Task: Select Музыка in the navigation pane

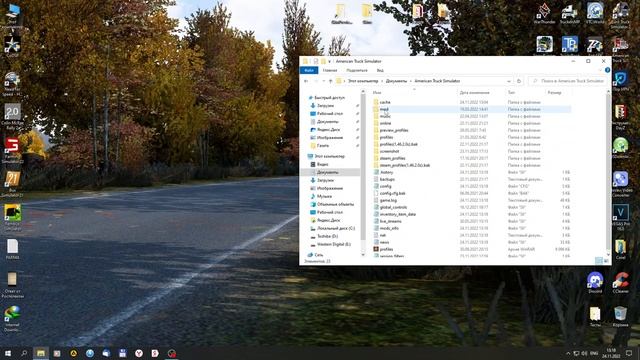Action: click(x=321, y=196)
